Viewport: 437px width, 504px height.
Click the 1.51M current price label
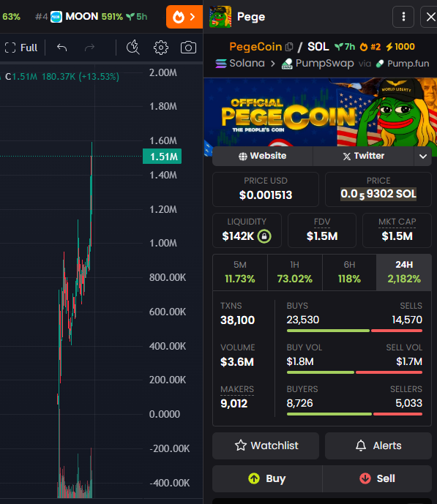[163, 157]
